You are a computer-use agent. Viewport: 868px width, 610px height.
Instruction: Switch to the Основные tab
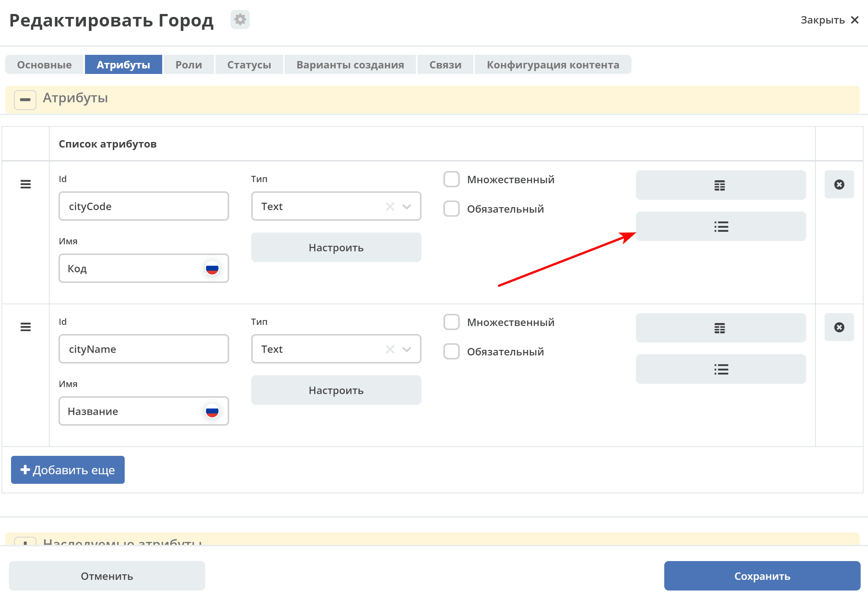tap(44, 65)
